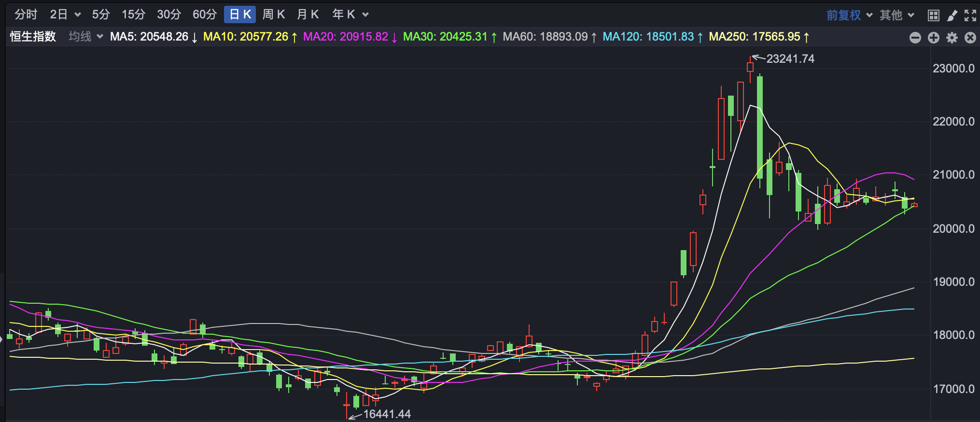The image size is (980, 422).
Task: Click the MA30: 20425.31 label
Action: (450, 37)
